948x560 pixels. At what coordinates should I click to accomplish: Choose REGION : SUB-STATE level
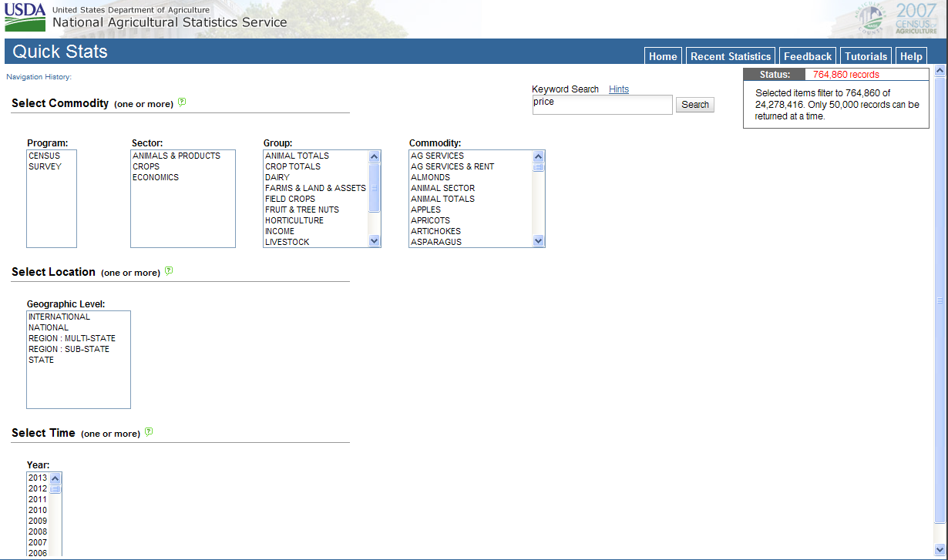(79, 349)
